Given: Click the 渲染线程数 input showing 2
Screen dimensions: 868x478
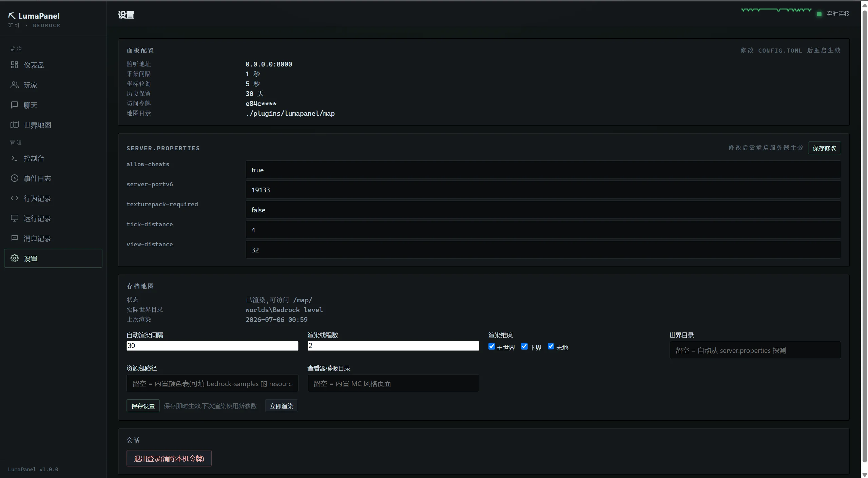Looking at the screenshot, I should pyautogui.click(x=393, y=346).
